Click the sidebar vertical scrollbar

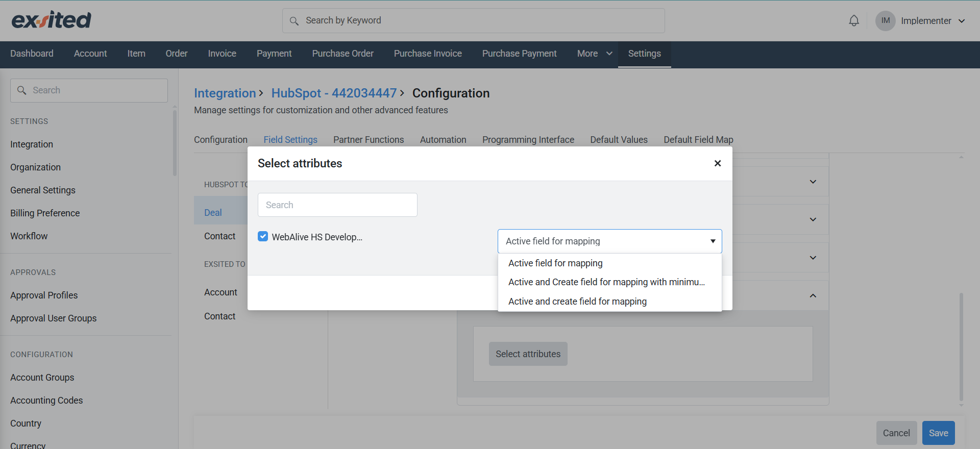coord(175,143)
